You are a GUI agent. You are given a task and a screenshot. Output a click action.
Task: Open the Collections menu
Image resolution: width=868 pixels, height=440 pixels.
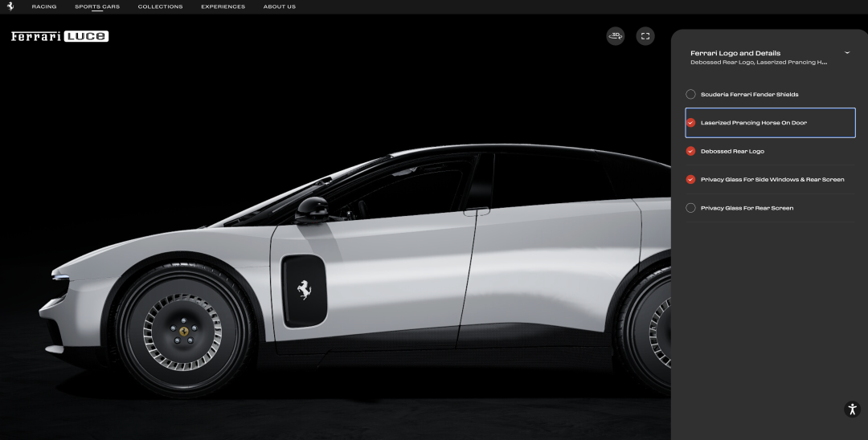coord(160,6)
